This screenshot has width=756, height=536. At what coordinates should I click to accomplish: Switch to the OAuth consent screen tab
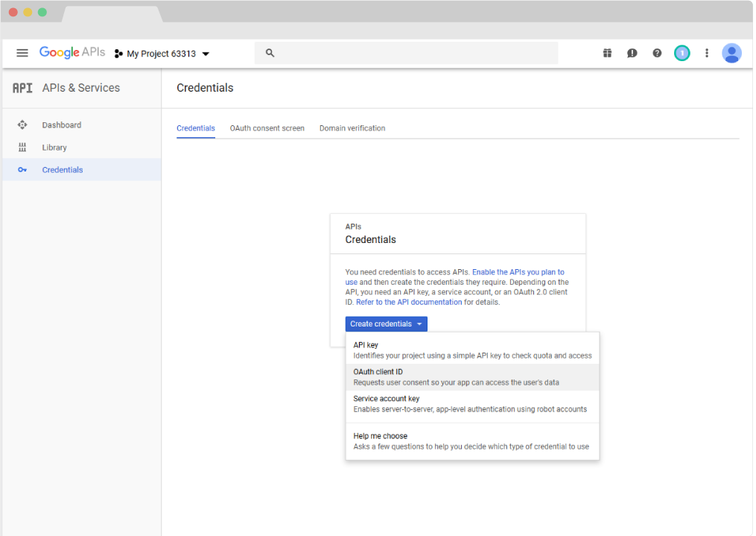click(267, 128)
